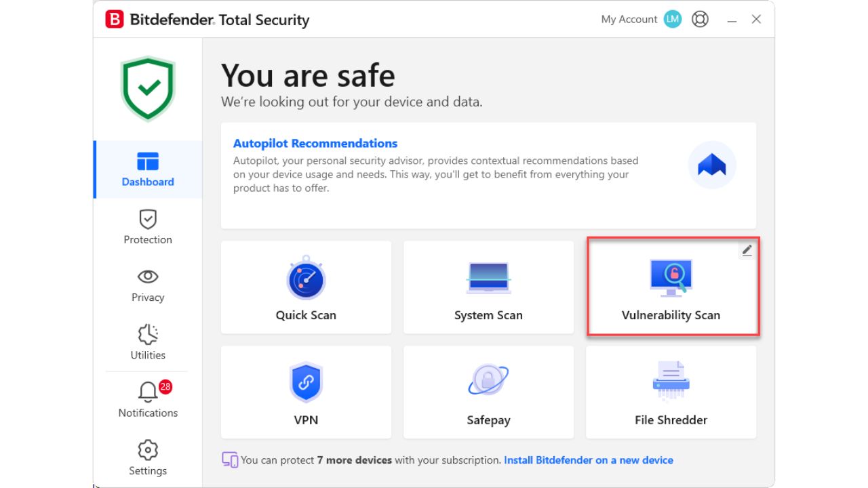
Task: Click the pencil icon to edit quick actions
Action: coord(746,250)
